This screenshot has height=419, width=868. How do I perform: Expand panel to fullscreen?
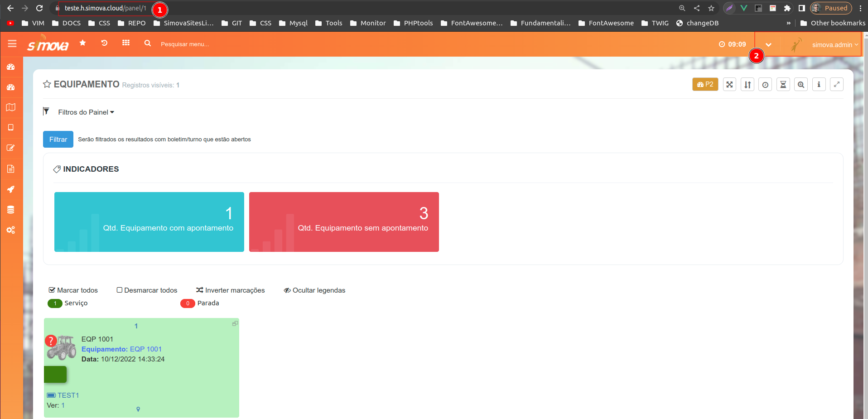click(x=836, y=85)
